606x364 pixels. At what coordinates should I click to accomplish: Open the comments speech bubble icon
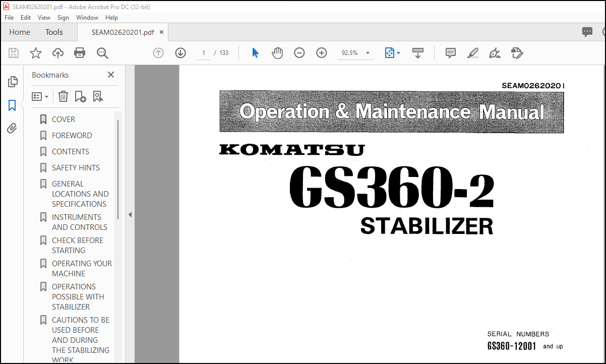pyautogui.click(x=587, y=32)
